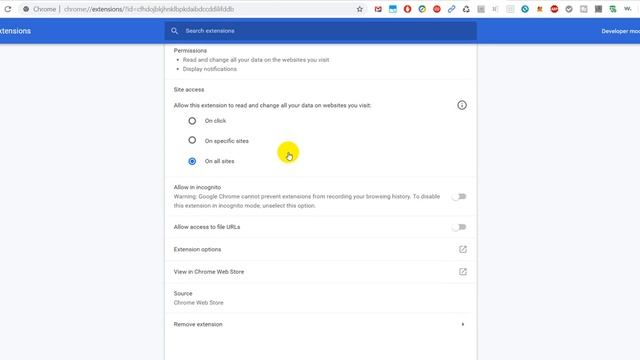Enable the Allow in incognito toggle
The height and width of the screenshot is (360, 640).
[x=459, y=197]
